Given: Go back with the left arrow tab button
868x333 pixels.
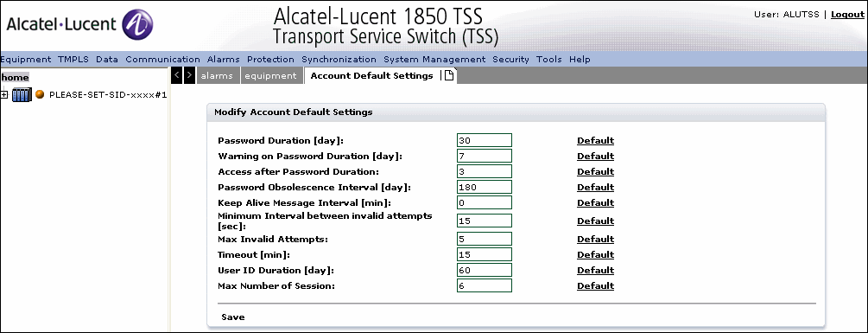Looking at the screenshot, I should point(176,75).
